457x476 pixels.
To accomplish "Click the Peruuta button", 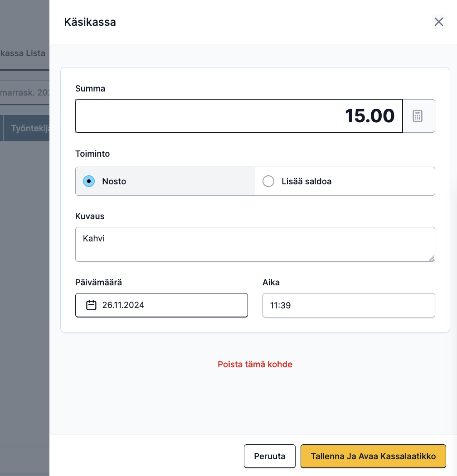I will coord(269,456).
